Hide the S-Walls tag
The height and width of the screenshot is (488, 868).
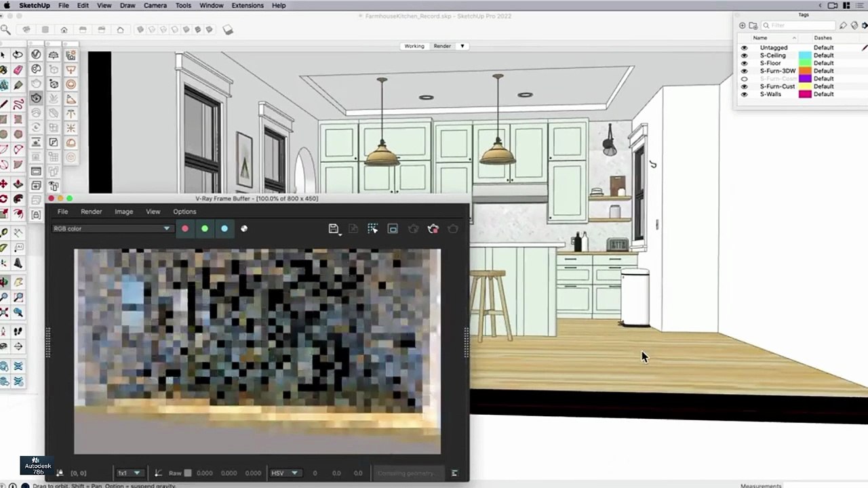click(x=744, y=94)
